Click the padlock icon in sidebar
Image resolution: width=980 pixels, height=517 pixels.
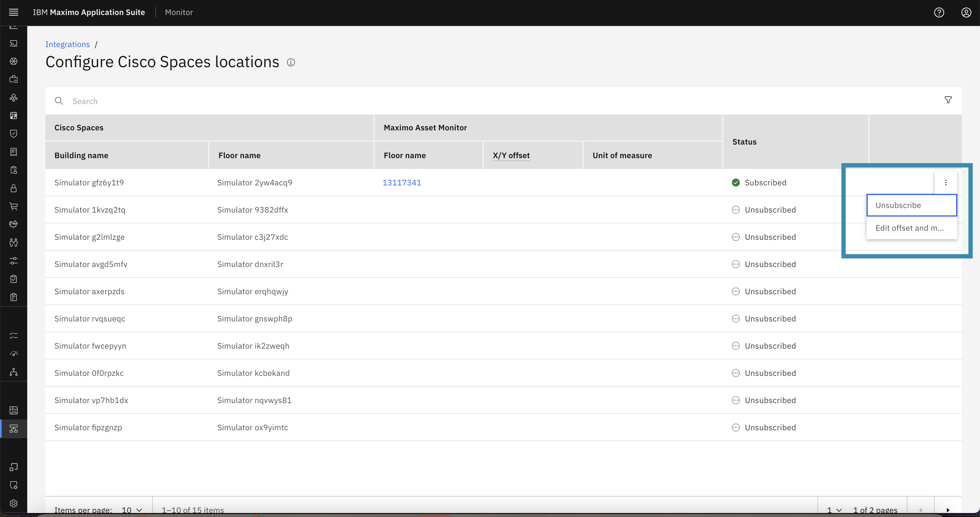[x=14, y=188]
